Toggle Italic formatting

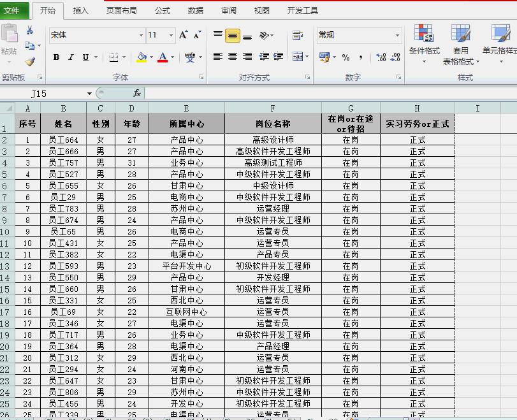(70, 57)
